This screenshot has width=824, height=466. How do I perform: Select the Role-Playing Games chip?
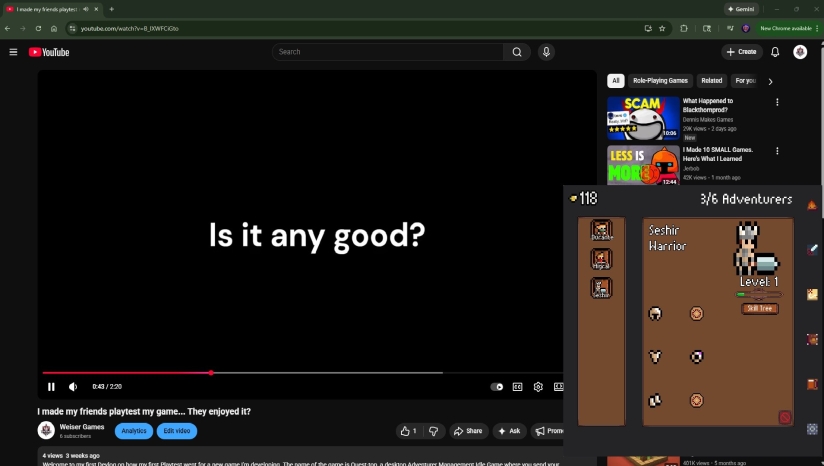(x=660, y=81)
